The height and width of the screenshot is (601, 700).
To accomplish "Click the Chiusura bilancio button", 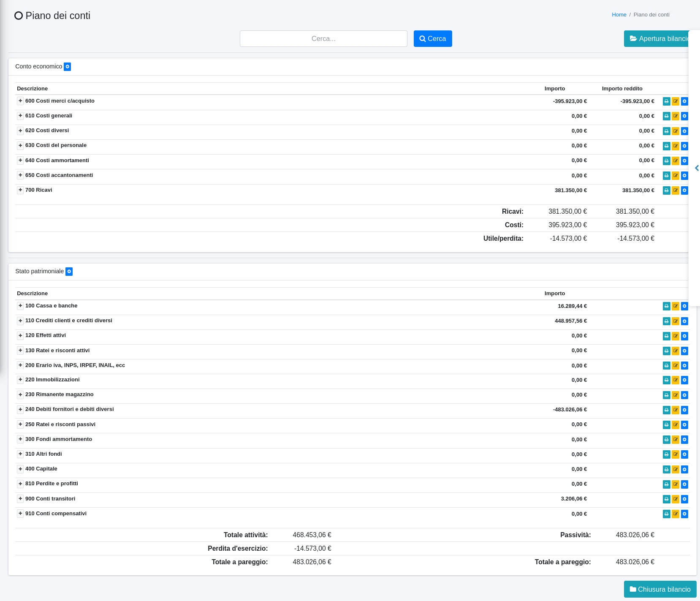I will [x=660, y=589].
